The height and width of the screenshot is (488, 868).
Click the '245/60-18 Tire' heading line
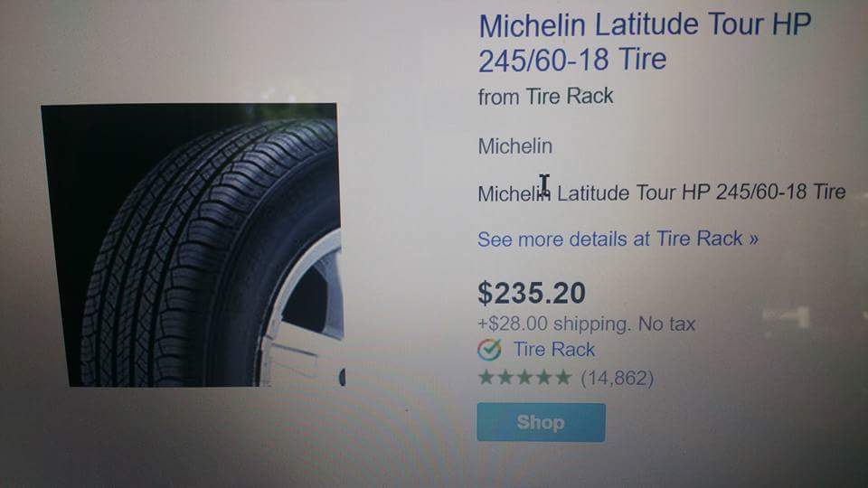[x=572, y=60]
